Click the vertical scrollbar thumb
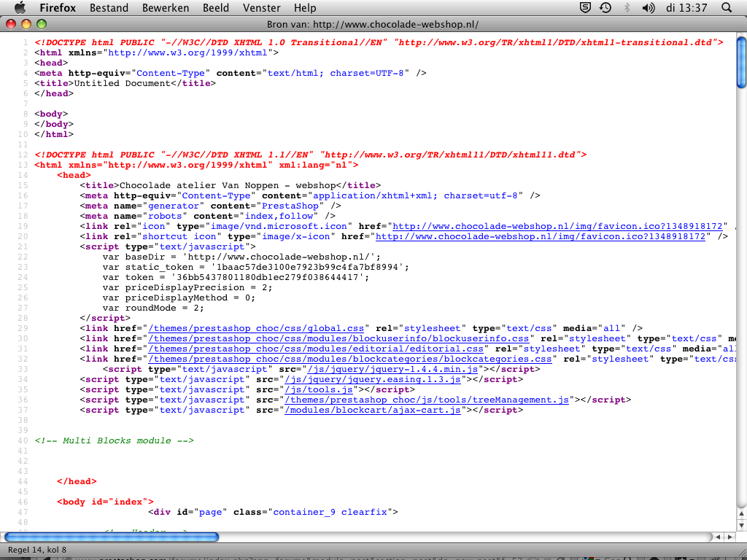 [x=741, y=62]
